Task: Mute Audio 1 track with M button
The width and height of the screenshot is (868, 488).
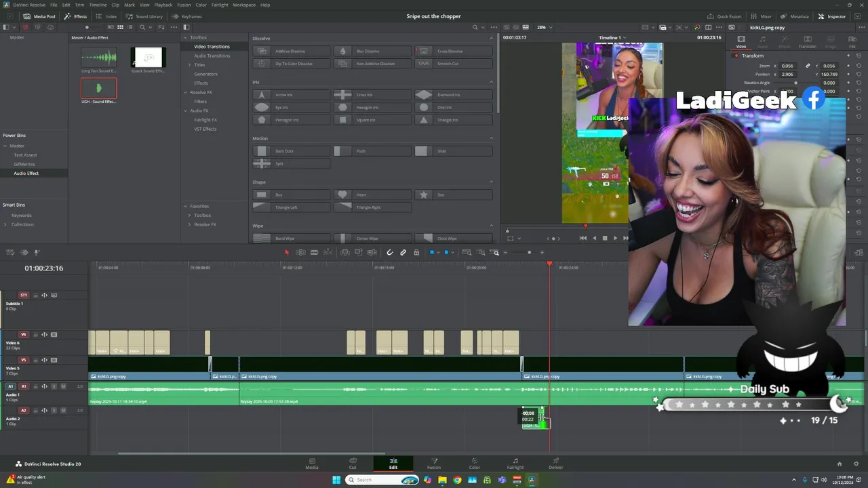Action: tap(63, 386)
